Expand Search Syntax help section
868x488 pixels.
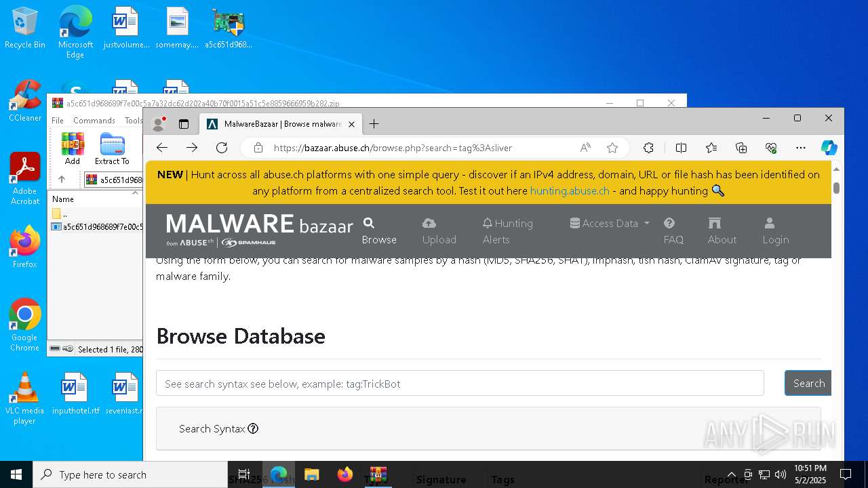[218, 428]
